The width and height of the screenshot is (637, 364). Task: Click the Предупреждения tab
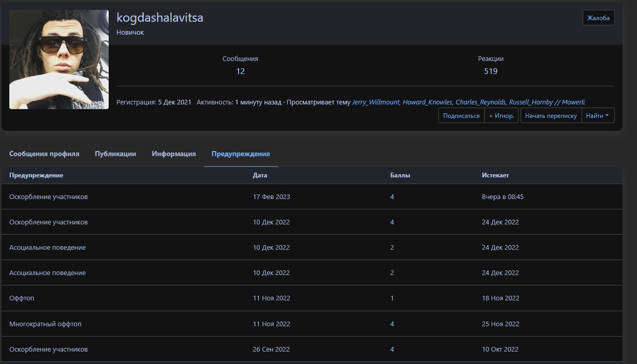241,154
